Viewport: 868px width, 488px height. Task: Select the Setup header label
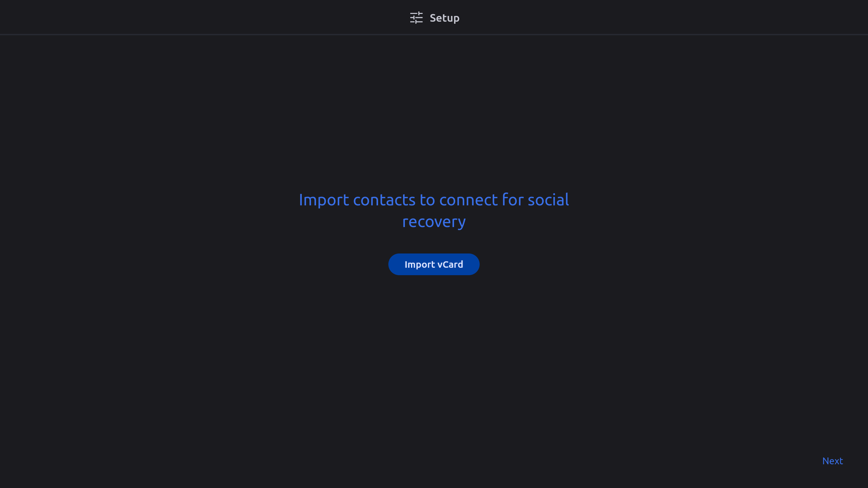click(445, 18)
